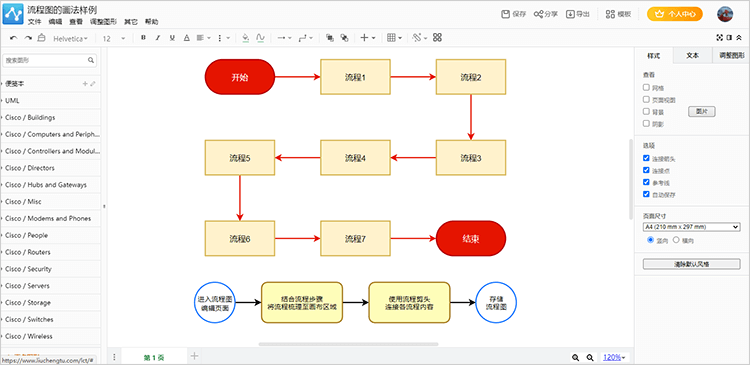This screenshot has height=365, width=750.
Task: Enable the 网格 grid checkbox
Action: pyautogui.click(x=646, y=88)
